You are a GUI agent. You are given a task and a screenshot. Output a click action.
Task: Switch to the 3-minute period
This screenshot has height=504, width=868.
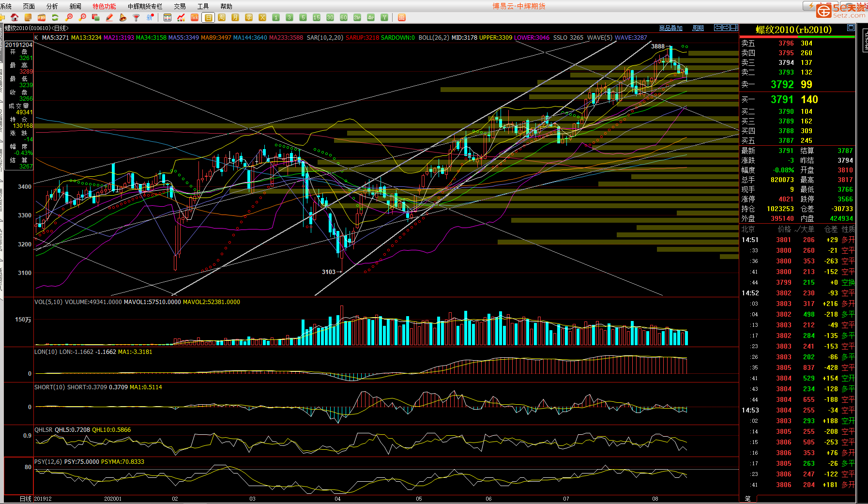[x=289, y=17]
